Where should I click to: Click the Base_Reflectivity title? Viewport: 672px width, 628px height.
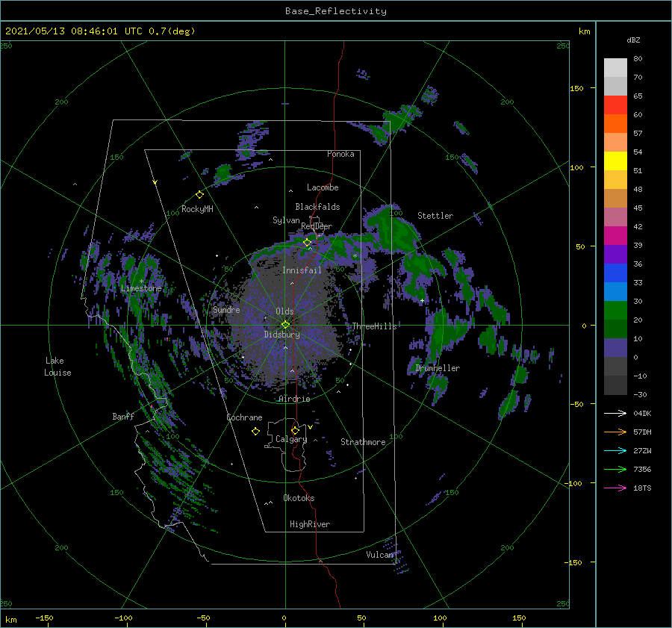(x=336, y=11)
